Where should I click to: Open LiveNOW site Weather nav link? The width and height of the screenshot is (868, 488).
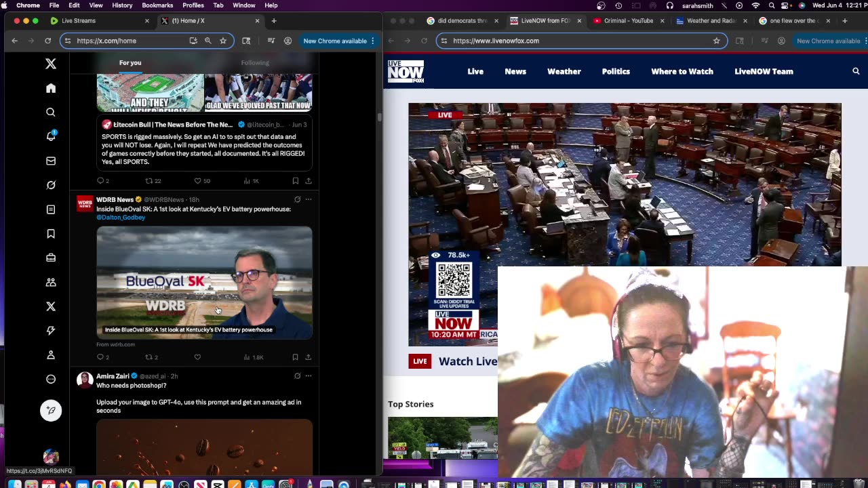click(x=564, y=71)
